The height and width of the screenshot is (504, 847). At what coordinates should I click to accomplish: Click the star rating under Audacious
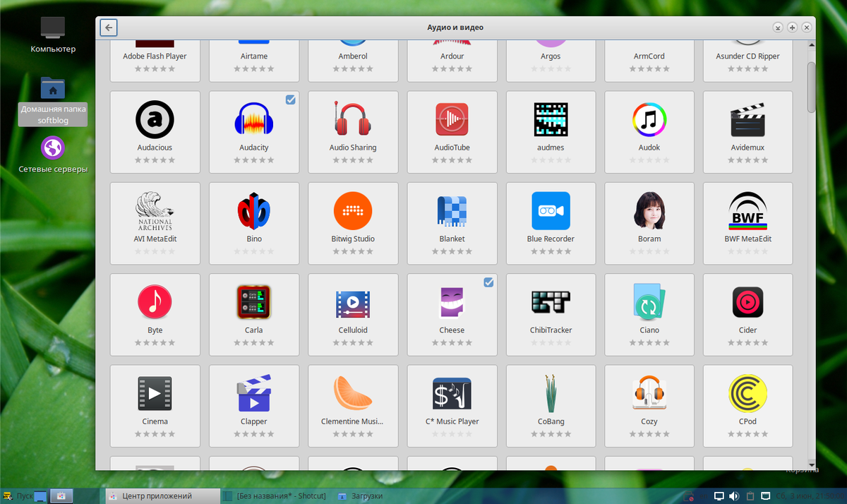click(x=155, y=160)
